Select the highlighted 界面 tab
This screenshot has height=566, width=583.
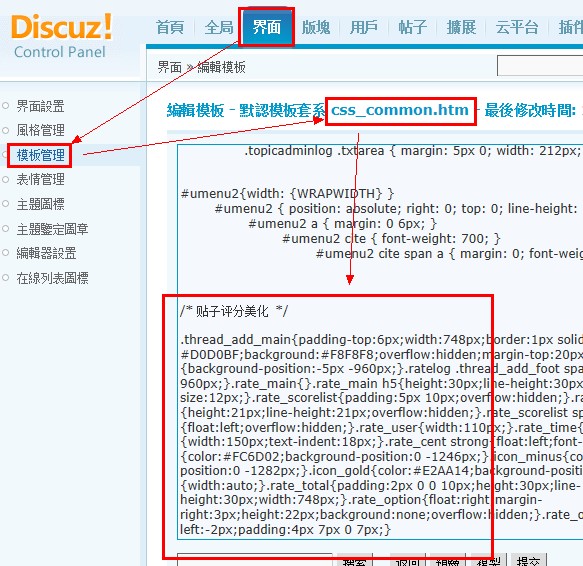(267, 28)
